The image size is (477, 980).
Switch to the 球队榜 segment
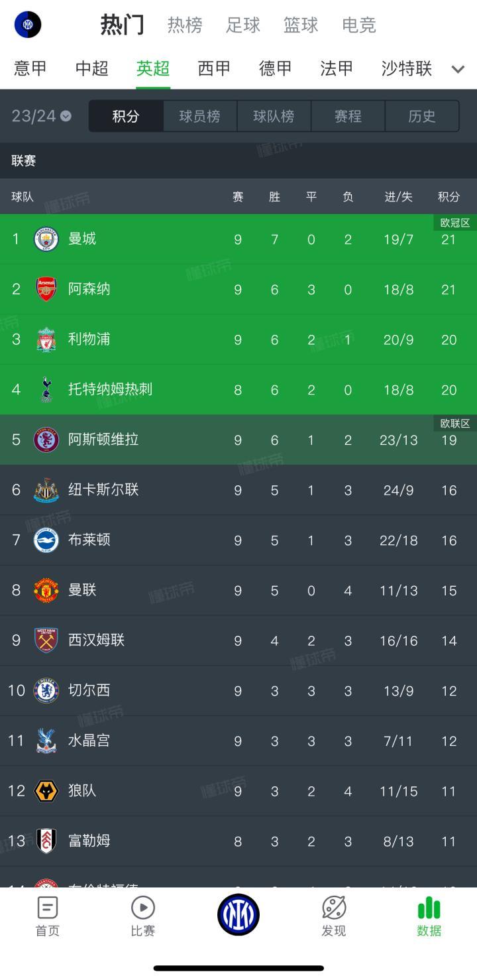274,116
